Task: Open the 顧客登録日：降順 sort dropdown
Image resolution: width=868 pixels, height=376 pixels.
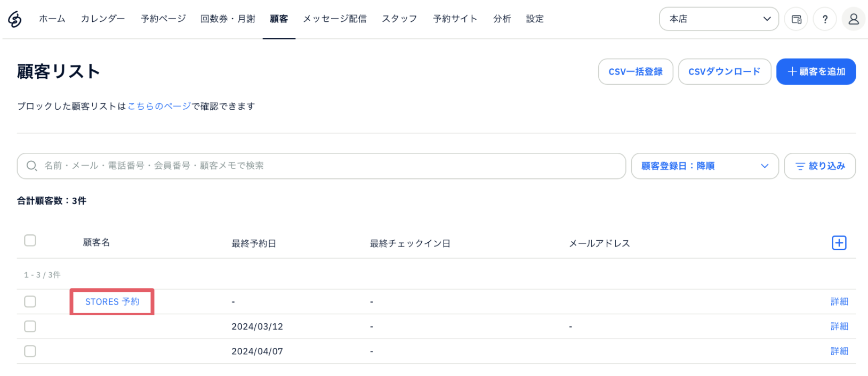Action: click(705, 166)
